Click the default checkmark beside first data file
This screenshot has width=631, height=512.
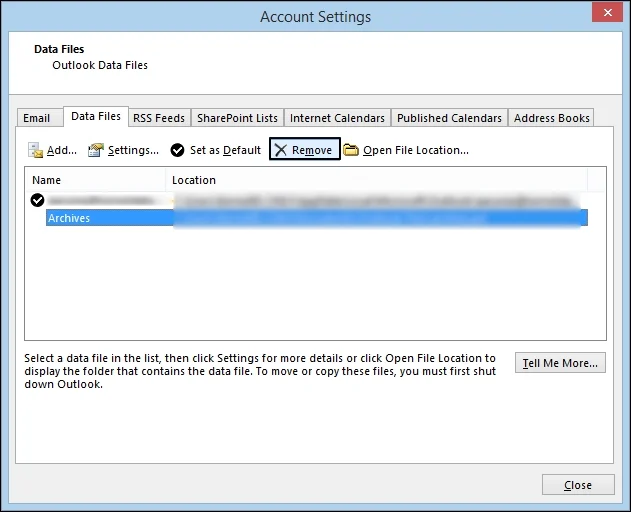(37, 200)
